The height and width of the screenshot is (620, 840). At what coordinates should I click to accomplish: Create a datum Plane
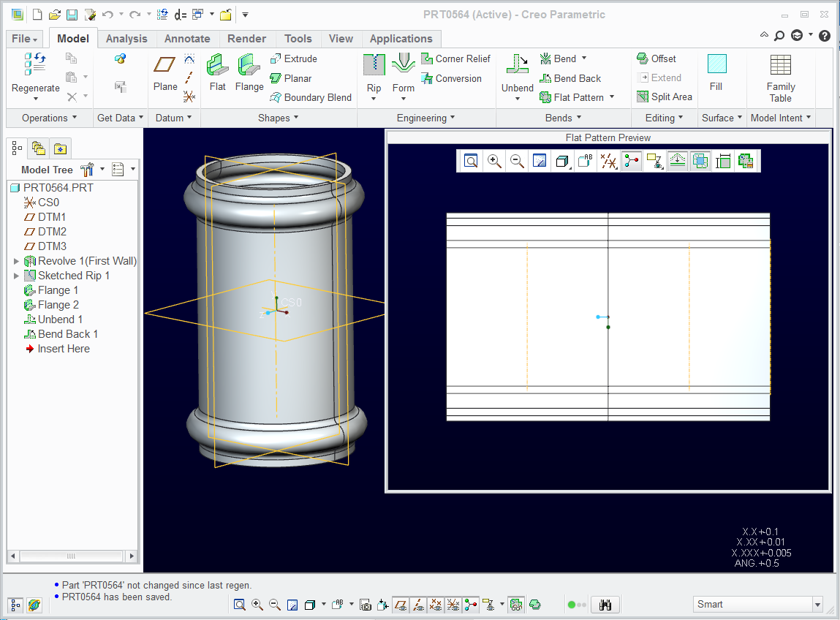(165, 73)
